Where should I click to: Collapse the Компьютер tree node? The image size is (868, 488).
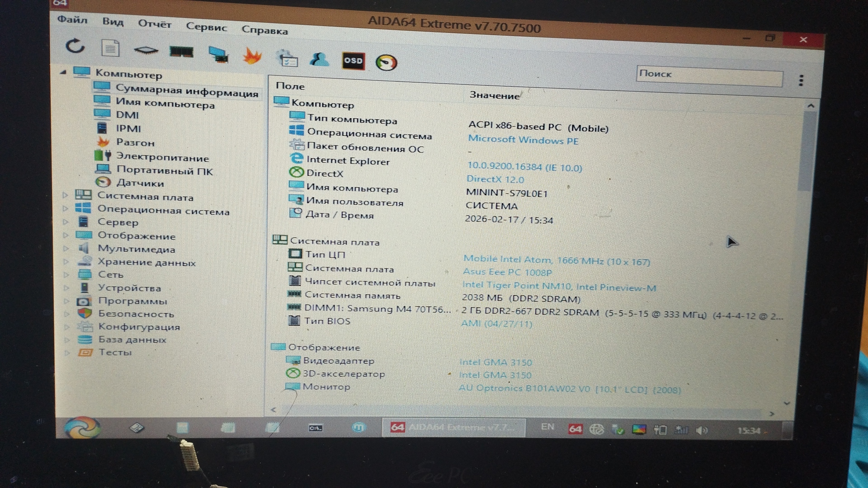click(63, 72)
